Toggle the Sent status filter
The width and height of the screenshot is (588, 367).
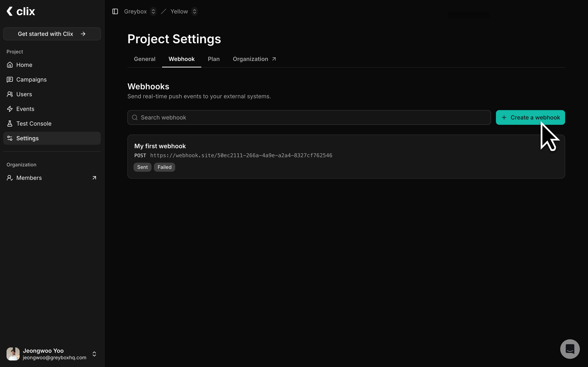pyautogui.click(x=142, y=167)
